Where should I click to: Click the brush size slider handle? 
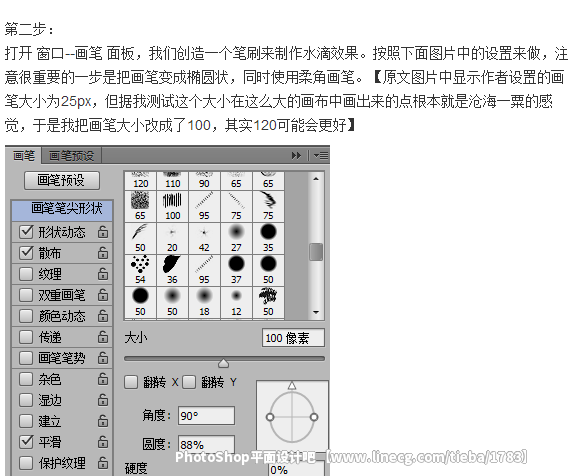pyautogui.click(x=223, y=362)
